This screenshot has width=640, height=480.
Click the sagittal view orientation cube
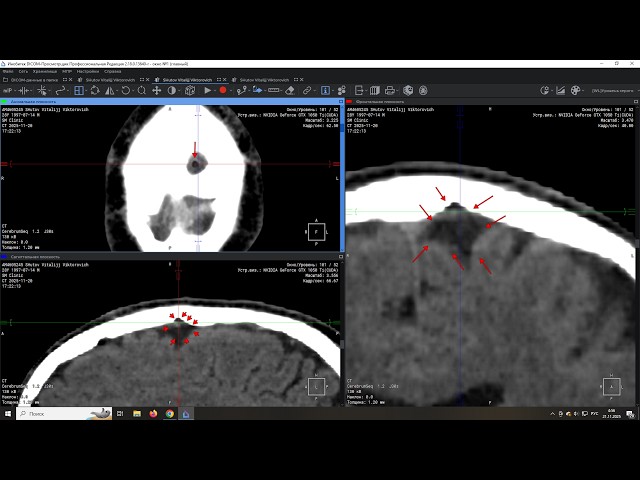(316, 387)
